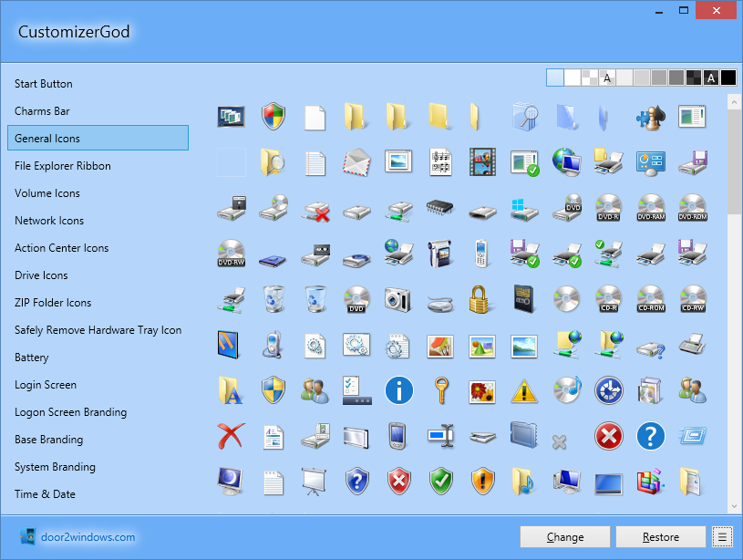
Task: Select the Battery category
Action: pos(32,358)
